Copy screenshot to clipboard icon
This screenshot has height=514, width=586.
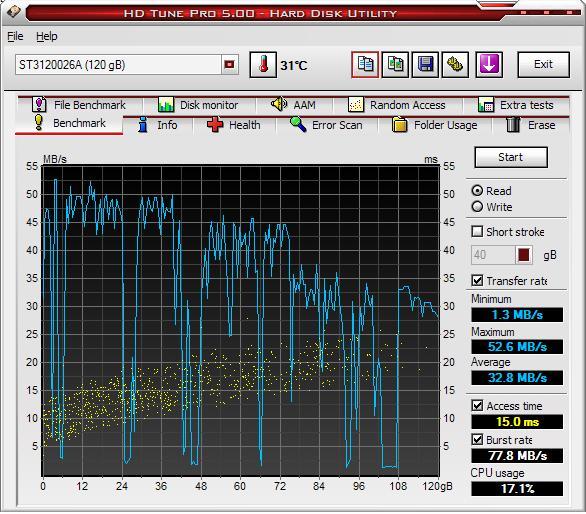(x=395, y=65)
